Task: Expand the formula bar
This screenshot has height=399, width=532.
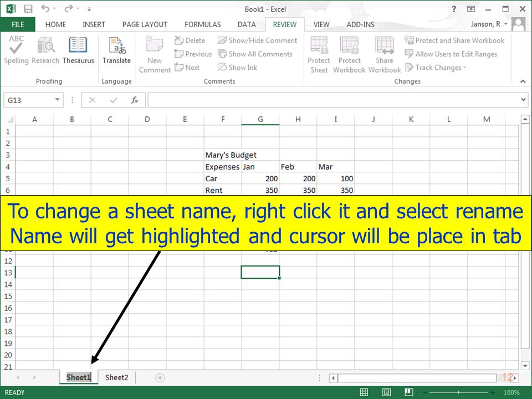Action: coord(523,100)
